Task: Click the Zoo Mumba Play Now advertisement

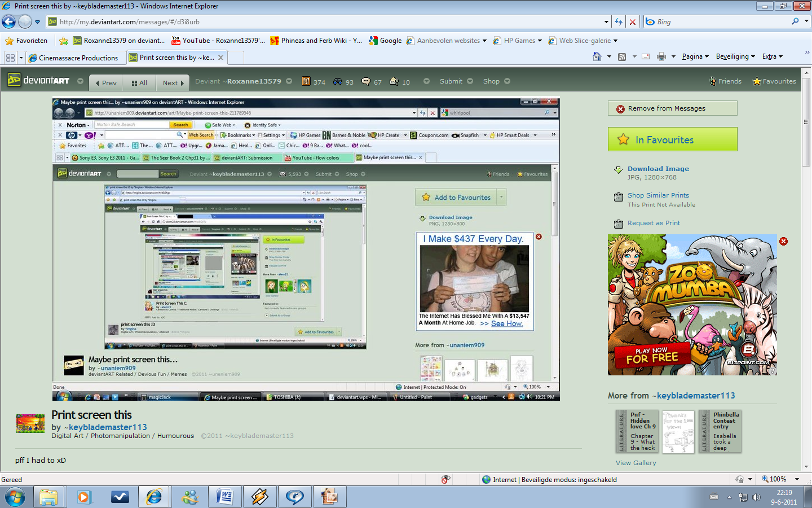Action: coord(692,305)
